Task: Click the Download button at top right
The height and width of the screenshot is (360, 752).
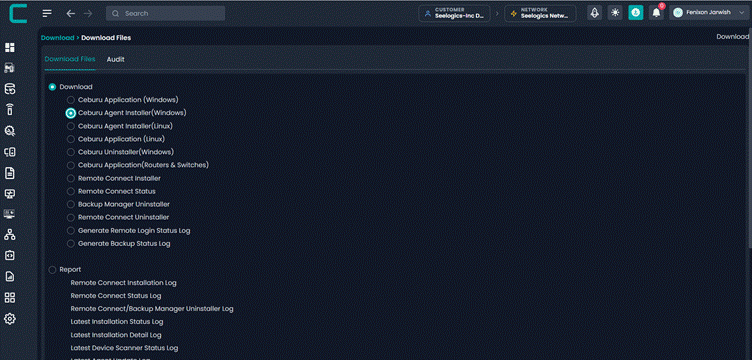Action: coord(733,36)
